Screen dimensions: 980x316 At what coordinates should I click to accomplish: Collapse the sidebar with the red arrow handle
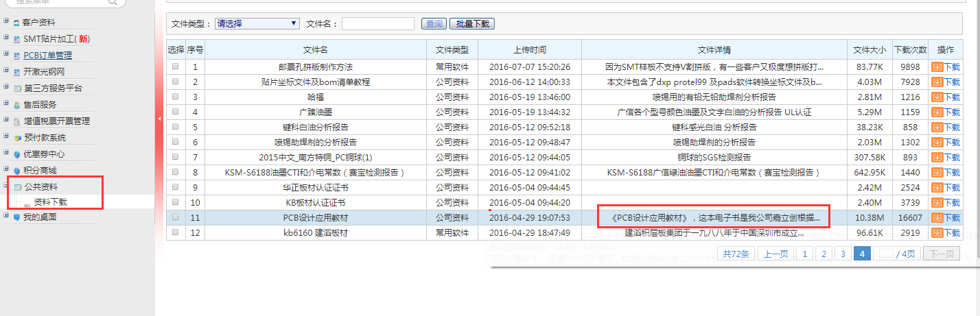159,119
